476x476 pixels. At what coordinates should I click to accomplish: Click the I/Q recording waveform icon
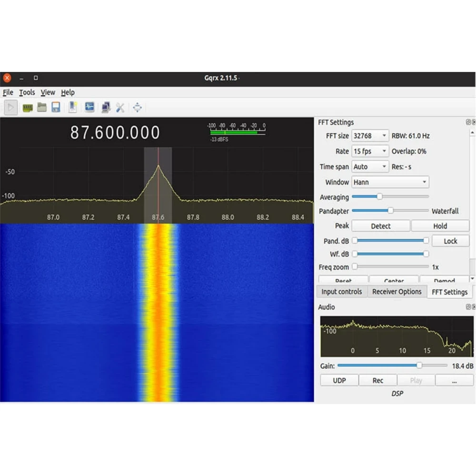89,108
